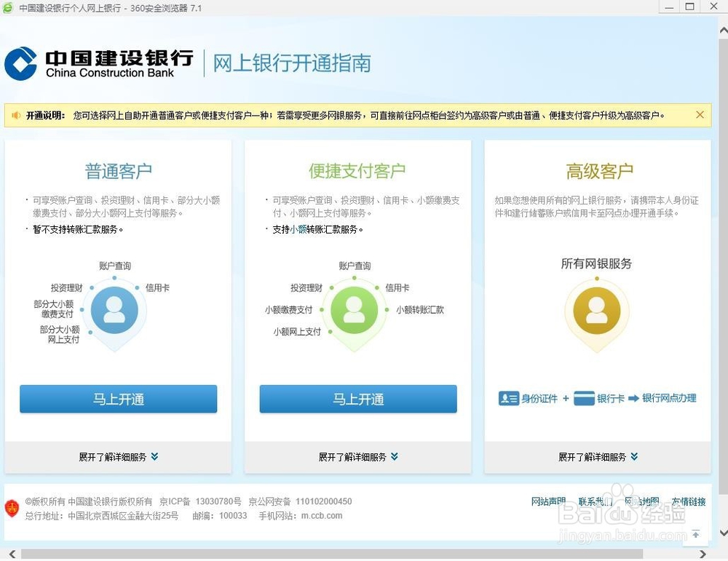728x561 pixels.
Task: Click the vertical scrollbar up arrow
Action: pos(724,31)
